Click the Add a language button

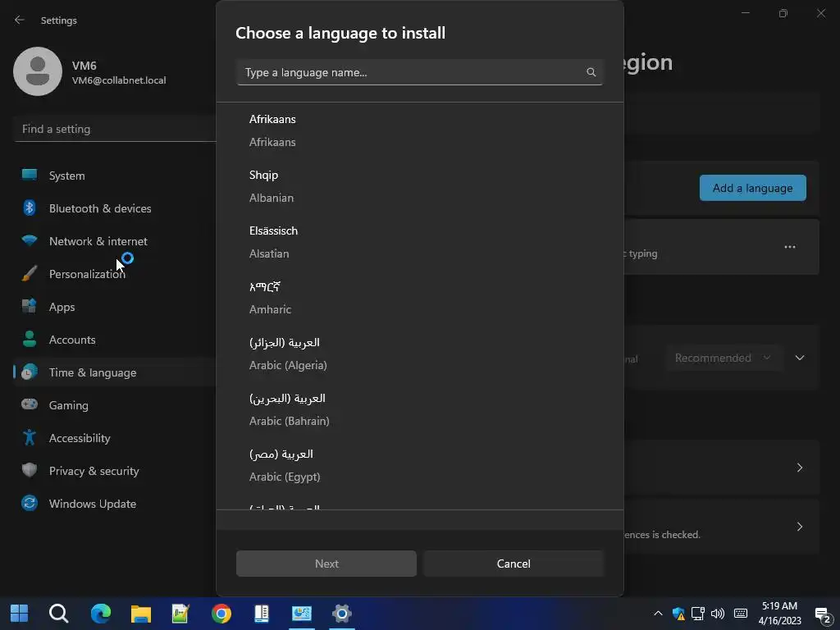coord(752,188)
